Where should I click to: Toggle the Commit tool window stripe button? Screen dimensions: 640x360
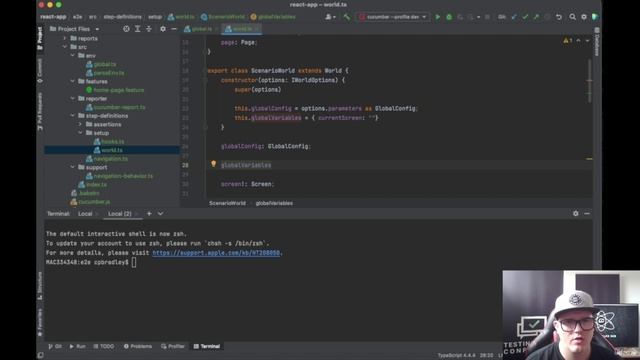click(x=40, y=71)
